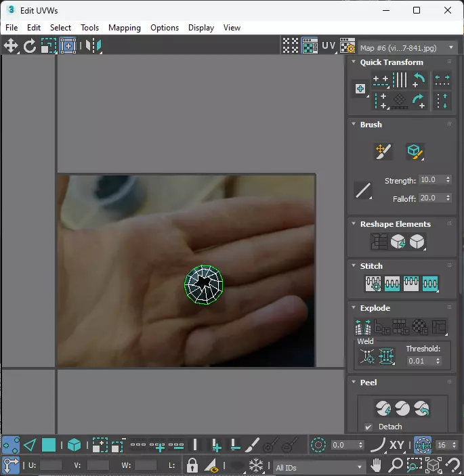
Task: Click Straighten Selection in Reshape Elements
Action: pos(379,242)
